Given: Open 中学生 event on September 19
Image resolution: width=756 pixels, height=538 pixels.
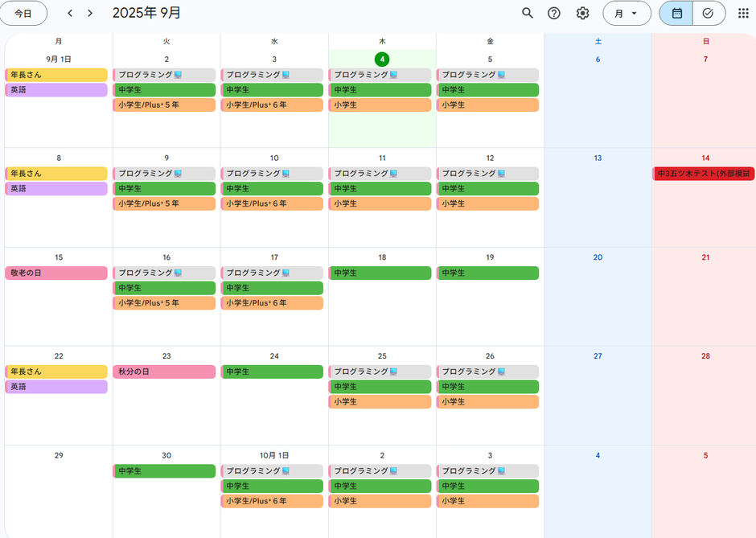Looking at the screenshot, I should [487, 273].
